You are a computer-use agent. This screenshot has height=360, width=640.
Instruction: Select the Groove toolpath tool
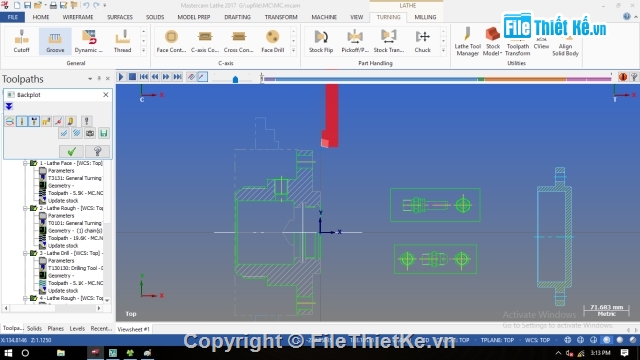tap(55, 41)
